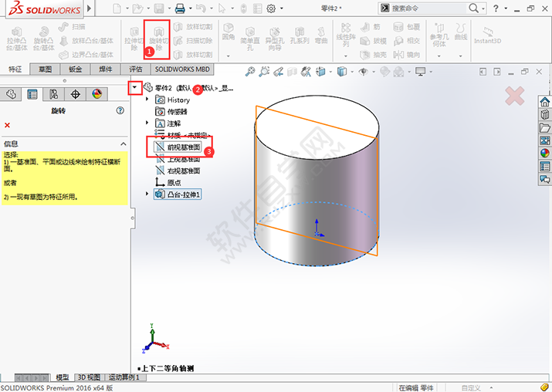Expand the 凸台-拉伸1 feature node
The height and width of the screenshot is (392, 552).
147,194
